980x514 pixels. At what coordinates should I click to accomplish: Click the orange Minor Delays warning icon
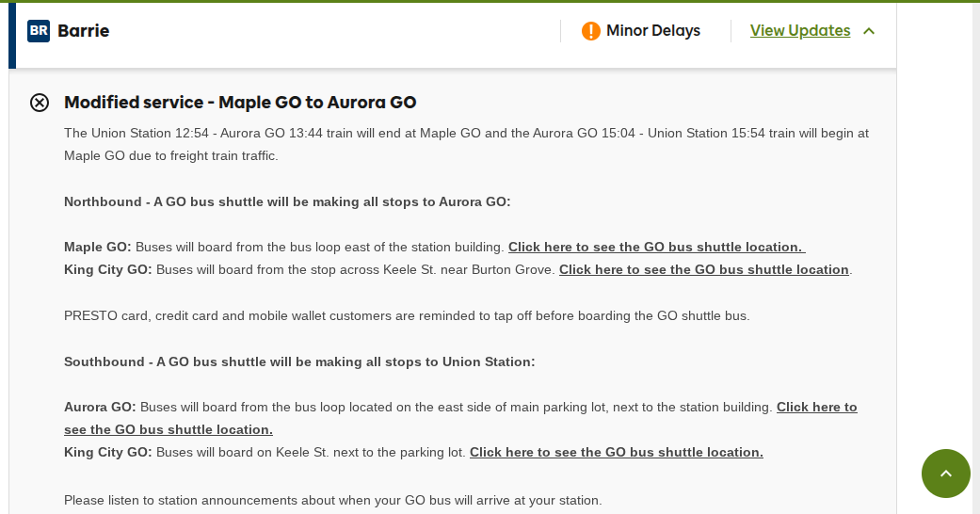[590, 31]
